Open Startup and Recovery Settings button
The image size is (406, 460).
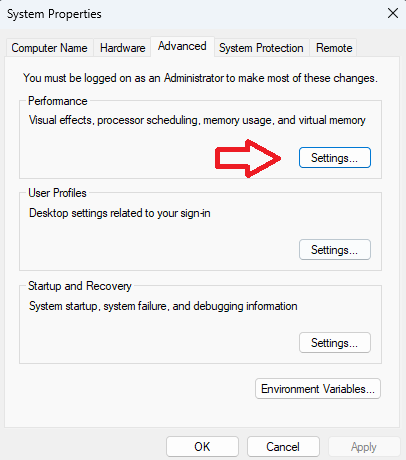(x=335, y=343)
